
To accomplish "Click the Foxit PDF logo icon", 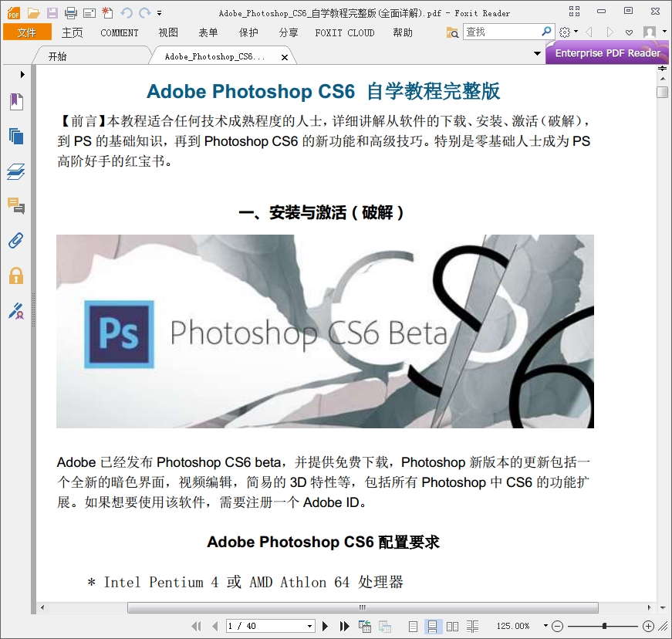I will 13,13.
